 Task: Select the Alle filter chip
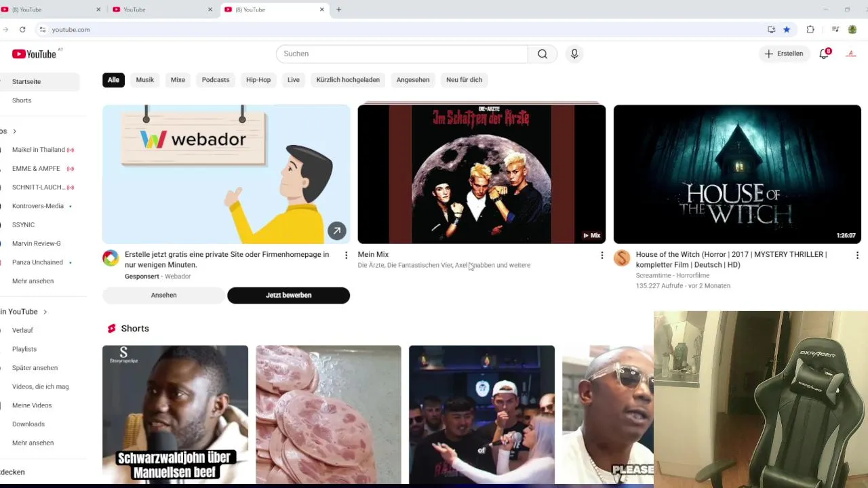113,80
